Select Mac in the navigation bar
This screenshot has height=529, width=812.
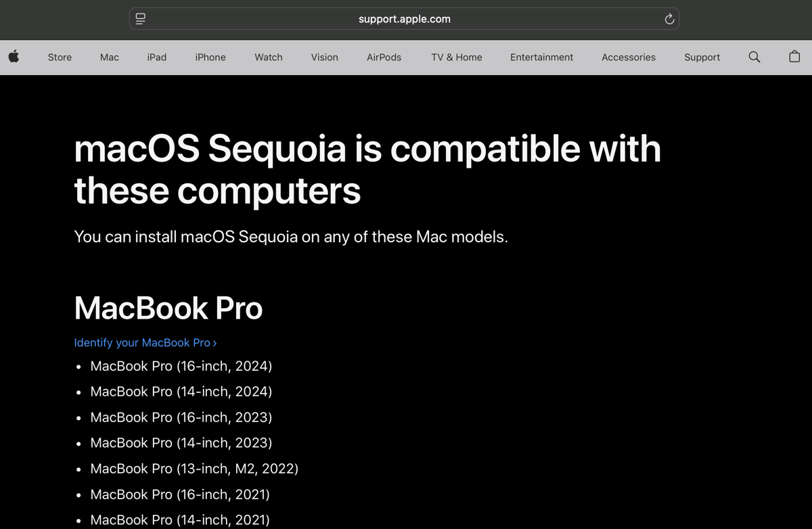(109, 57)
